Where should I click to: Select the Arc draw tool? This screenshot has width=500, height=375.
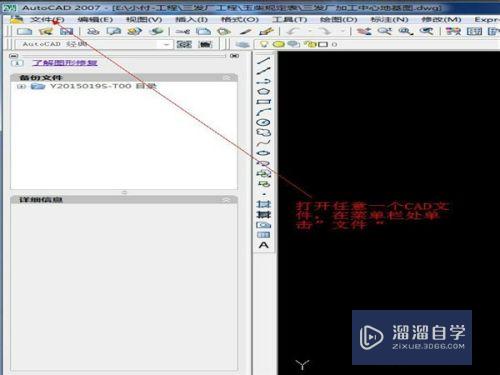pos(264,112)
